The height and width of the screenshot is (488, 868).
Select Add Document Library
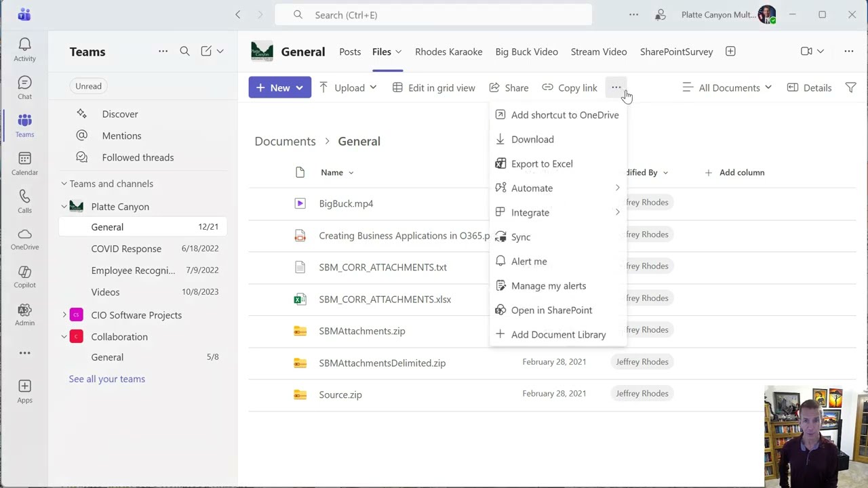[558, 334]
